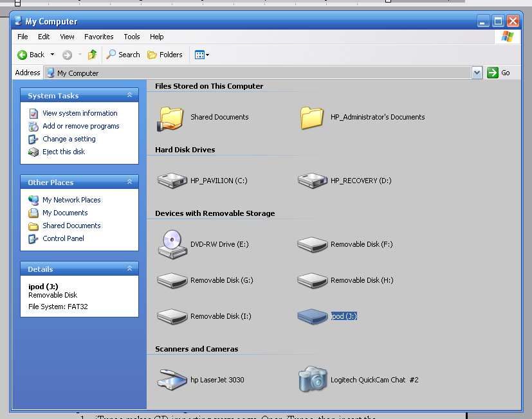Image resolution: width=532 pixels, height=419 pixels.
Task: Select the Removable Disk (I:) icon
Action: coord(172,316)
